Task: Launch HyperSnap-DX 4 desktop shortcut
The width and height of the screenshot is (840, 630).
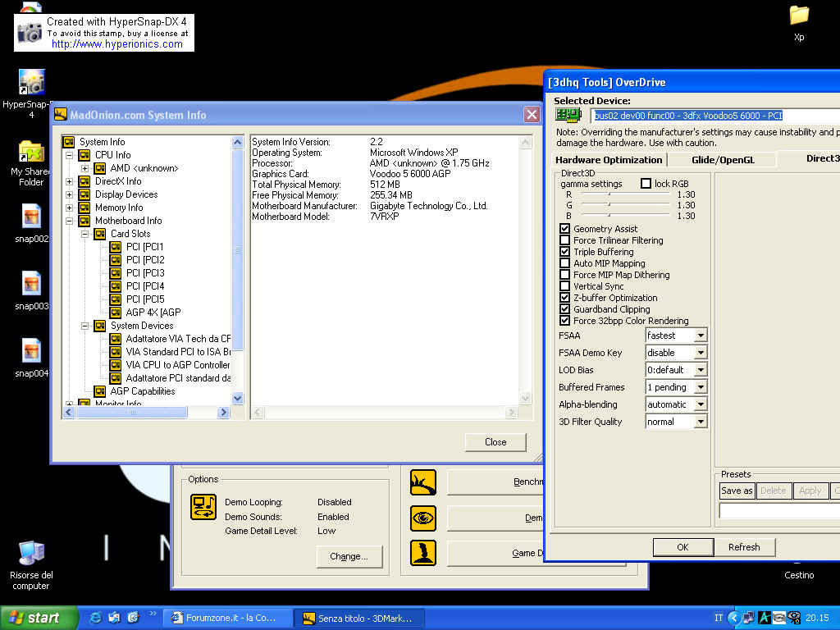Action: (x=31, y=82)
